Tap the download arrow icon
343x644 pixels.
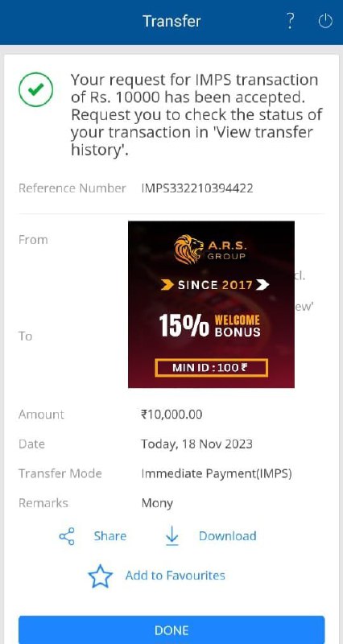pos(172,536)
